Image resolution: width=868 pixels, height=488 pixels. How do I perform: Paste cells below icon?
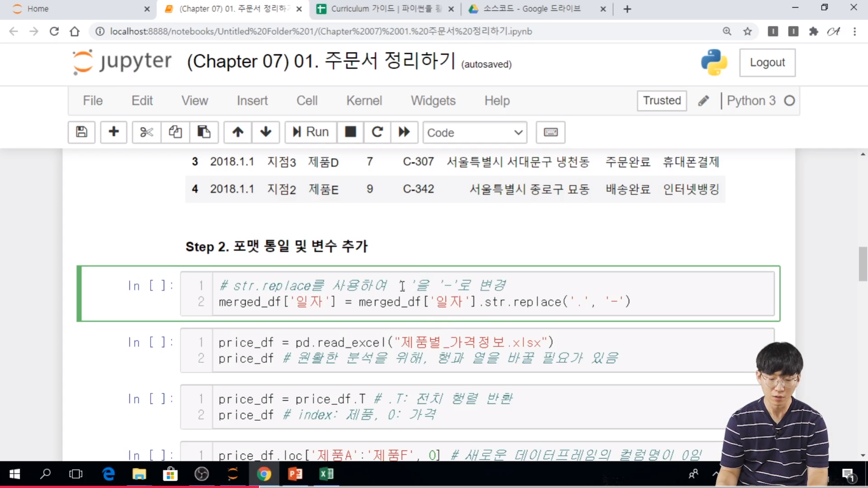[x=204, y=132]
